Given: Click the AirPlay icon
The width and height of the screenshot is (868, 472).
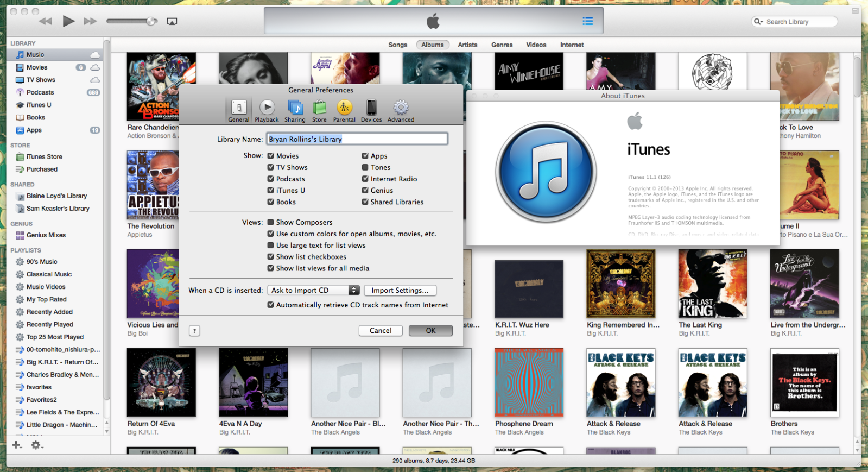Looking at the screenshot, I should pos(172,21).
